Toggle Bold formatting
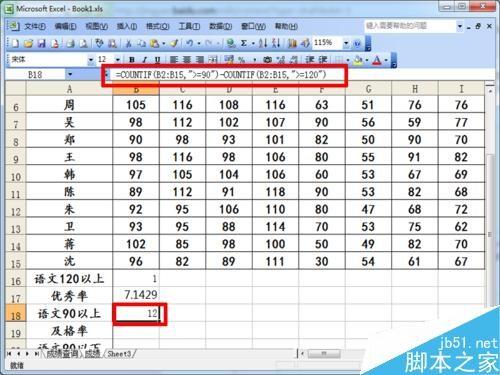The height and width of the screenshot is (375, 500). tap(132, 60)
